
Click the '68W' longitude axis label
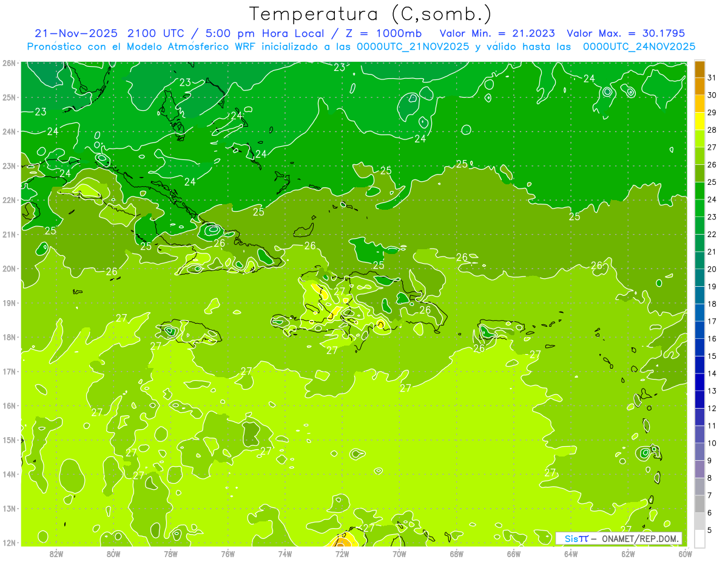point(456,554)
